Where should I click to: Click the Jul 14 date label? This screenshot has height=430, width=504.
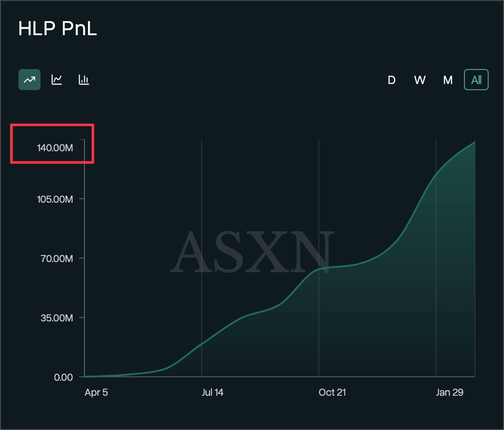point(212,392)
